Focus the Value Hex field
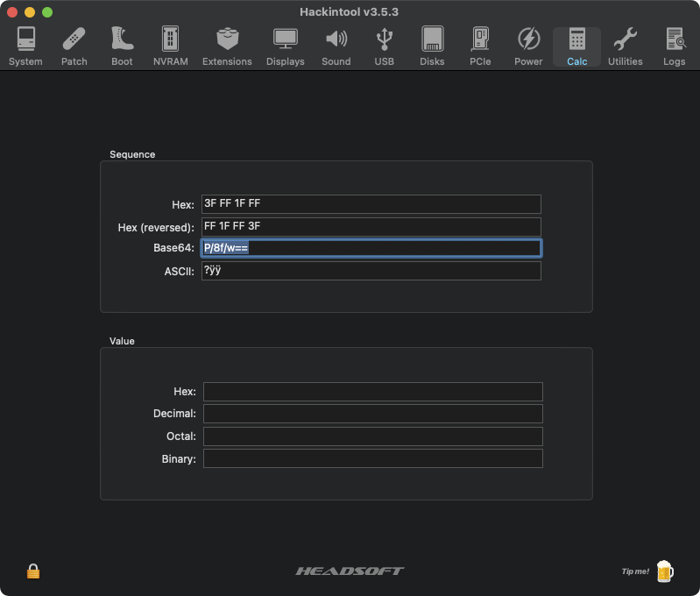 372,392
